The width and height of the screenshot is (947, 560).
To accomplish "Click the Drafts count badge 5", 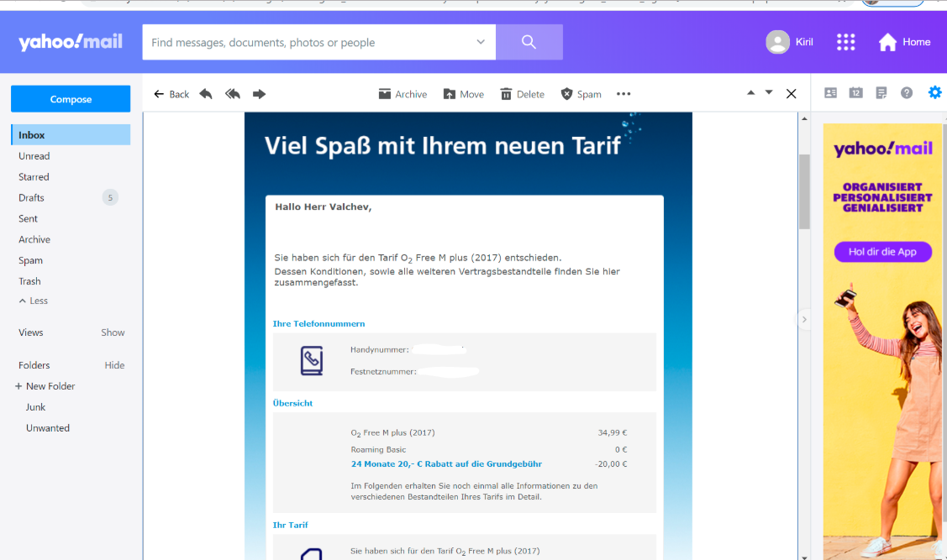I will pos(110,197).
